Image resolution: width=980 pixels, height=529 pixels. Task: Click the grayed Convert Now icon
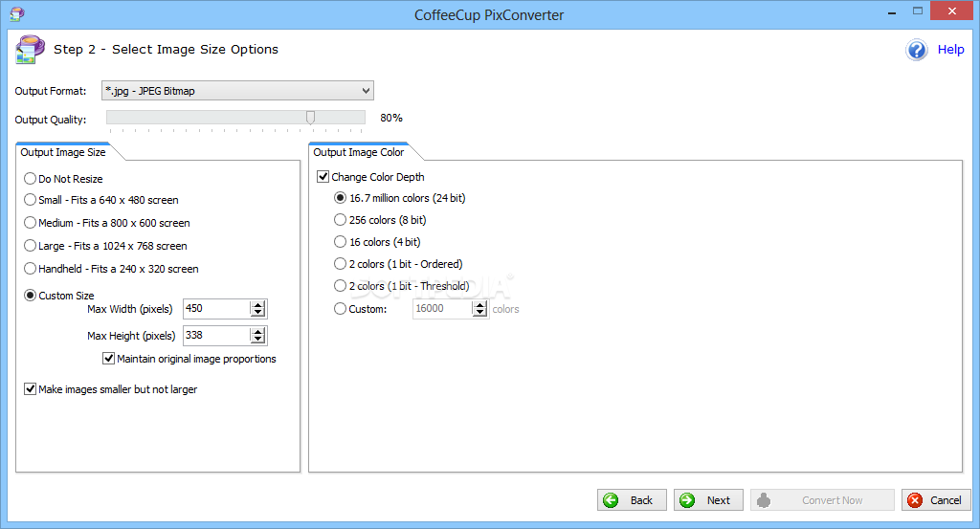[x=763, y=500]
